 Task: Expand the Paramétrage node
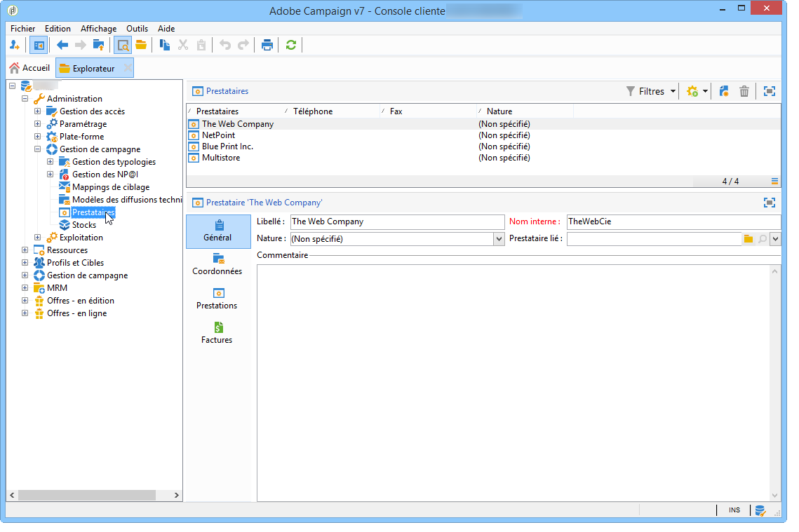(38, 123)
